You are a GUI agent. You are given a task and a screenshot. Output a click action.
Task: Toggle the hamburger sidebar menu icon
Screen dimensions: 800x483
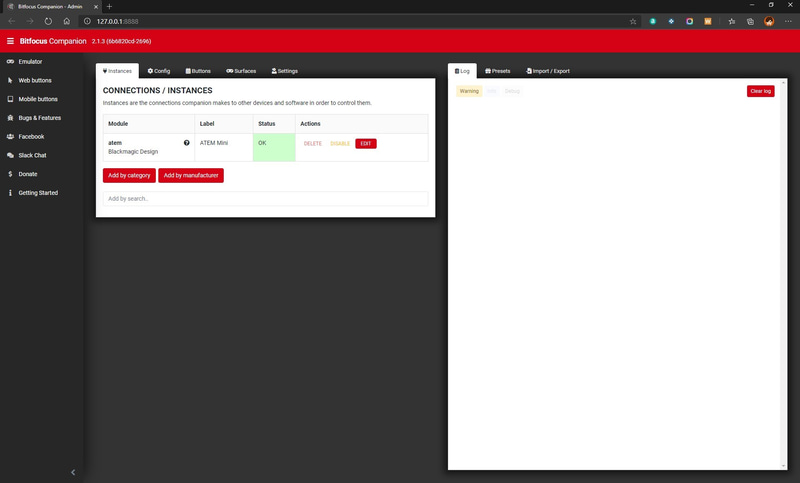pyautogui.click(x=10, y=41)
